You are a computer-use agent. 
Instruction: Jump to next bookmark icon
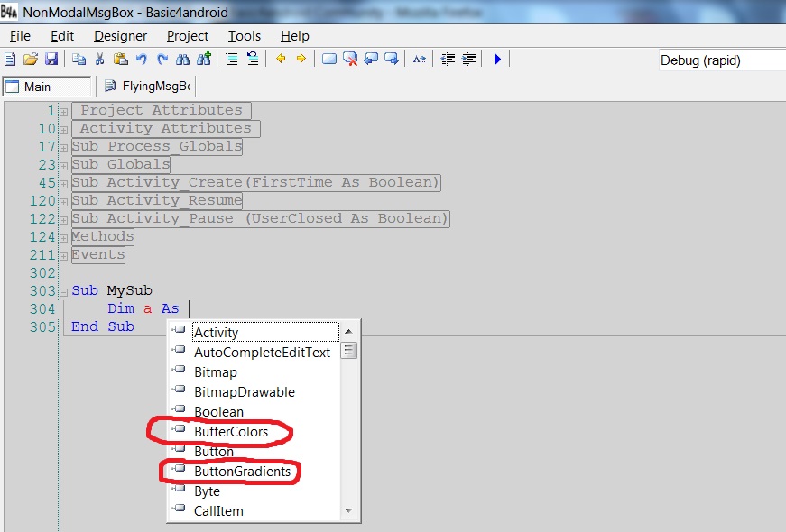[391, 60]
